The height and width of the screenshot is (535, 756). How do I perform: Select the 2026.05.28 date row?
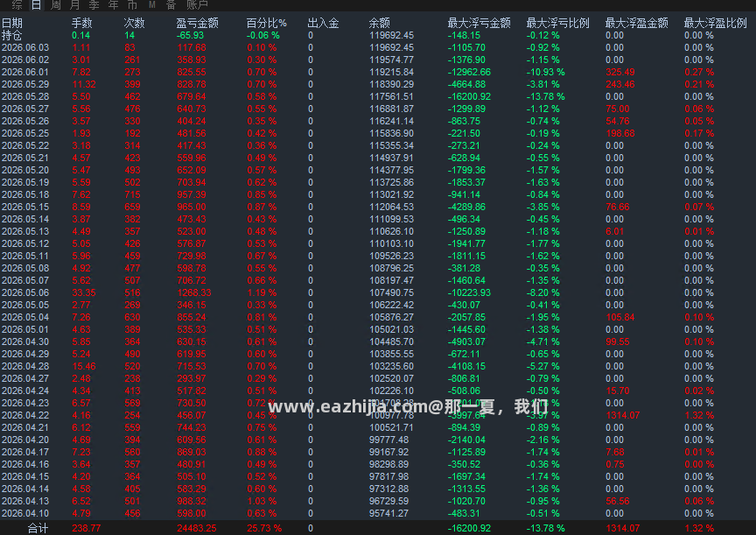(x=25, y=96)
